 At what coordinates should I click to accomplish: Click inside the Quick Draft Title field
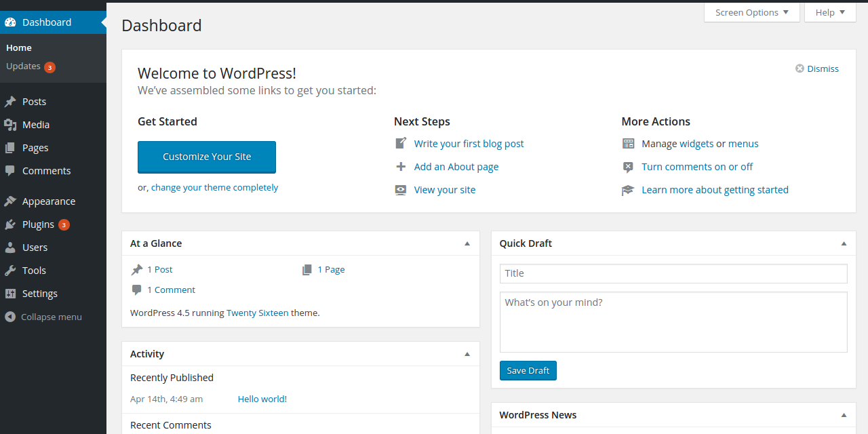click(x=673, y=273)
